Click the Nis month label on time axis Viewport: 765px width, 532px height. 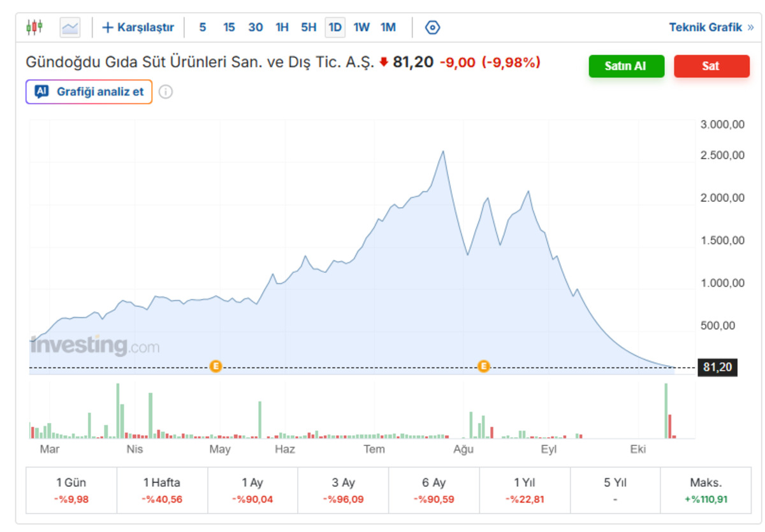135,449
